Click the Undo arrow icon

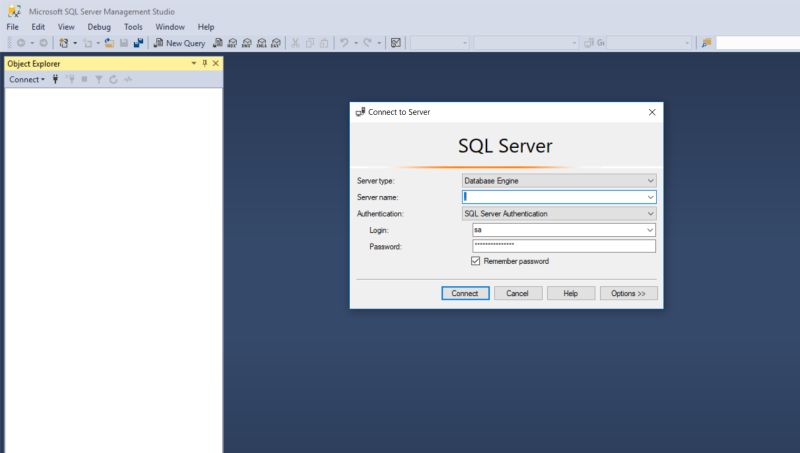pos(344,43)
